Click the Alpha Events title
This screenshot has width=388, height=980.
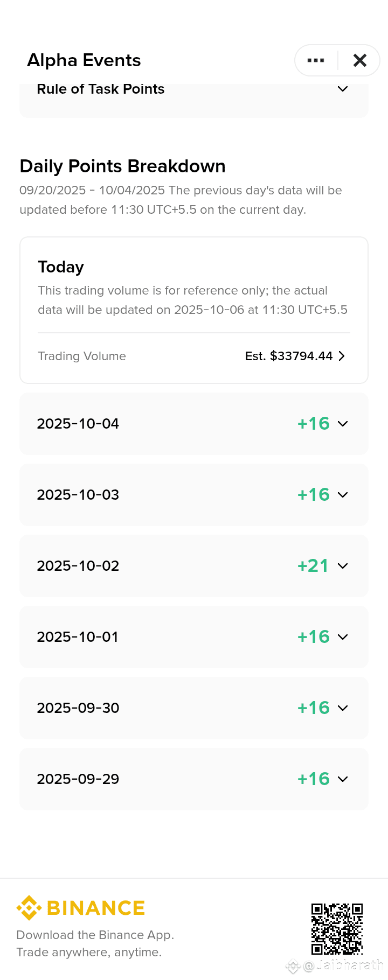pos(84,60)
